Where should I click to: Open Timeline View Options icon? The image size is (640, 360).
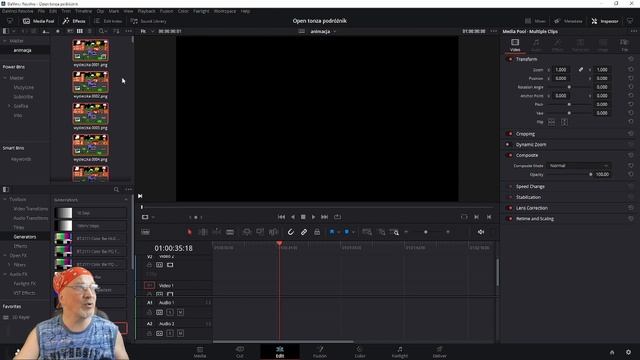point(145,232)
